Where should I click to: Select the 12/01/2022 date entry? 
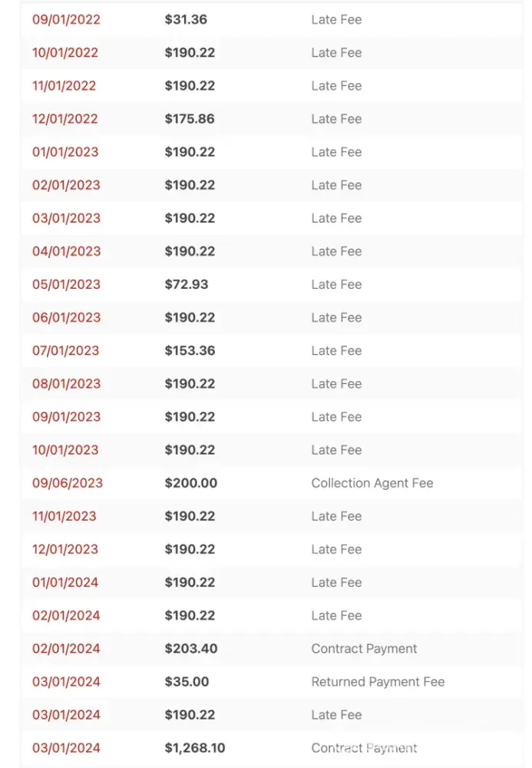click(65, 119)
